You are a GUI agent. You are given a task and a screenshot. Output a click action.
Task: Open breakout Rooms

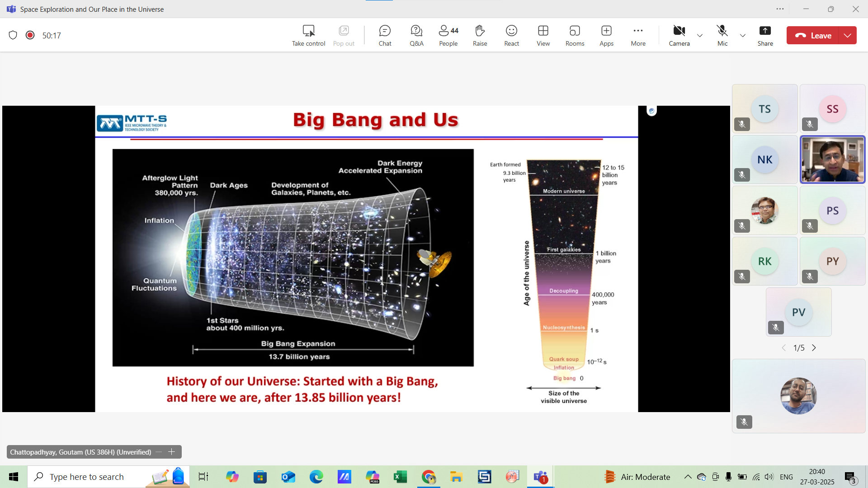pos(575,35)
